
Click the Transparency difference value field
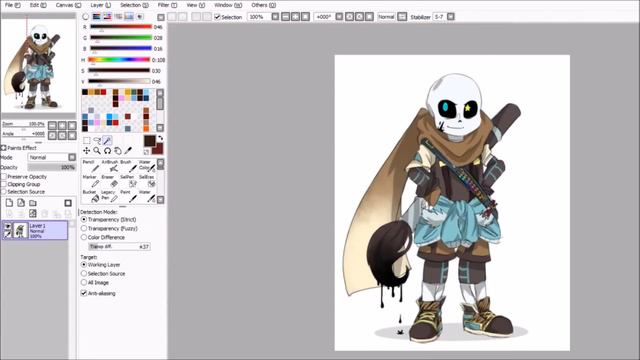119,247
